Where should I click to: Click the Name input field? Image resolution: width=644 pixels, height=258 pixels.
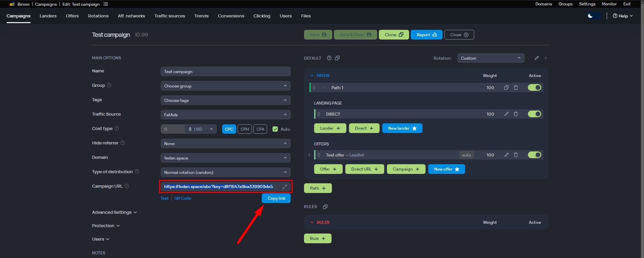[x=226, y=71]
